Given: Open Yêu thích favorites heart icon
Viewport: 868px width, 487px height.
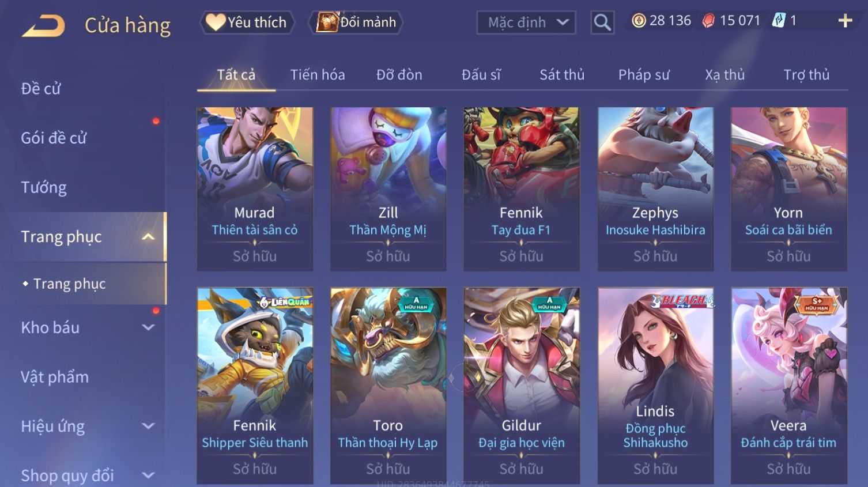Looking at the screenshot, I should (x=216, y=22).
